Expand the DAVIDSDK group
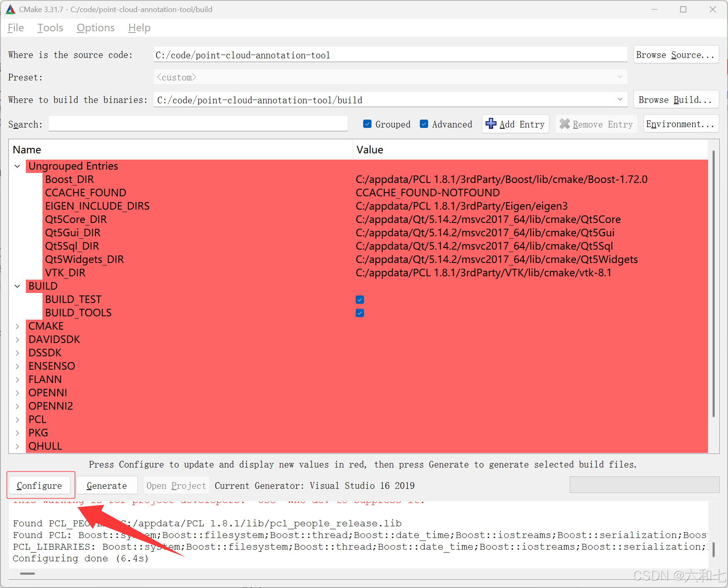Viewport: 728px width, 588px height. [x=17, y=340]
